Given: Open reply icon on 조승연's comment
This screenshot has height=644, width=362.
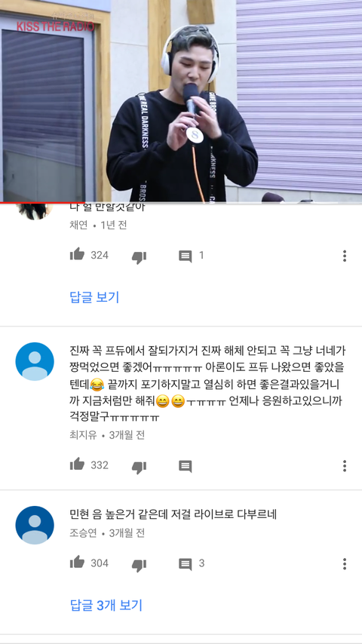Looking at the screenshot, I should pyautogui.click(x=186, y=564).
